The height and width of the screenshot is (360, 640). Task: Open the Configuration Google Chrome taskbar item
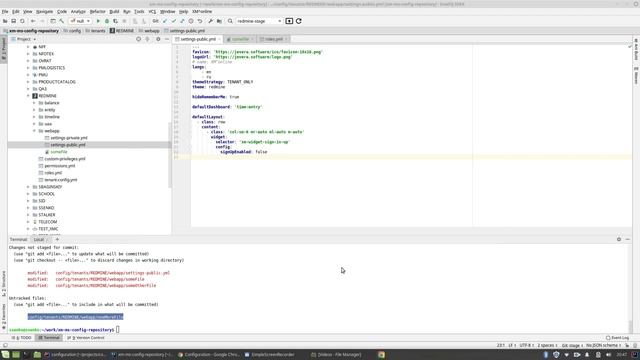(209, 355)
